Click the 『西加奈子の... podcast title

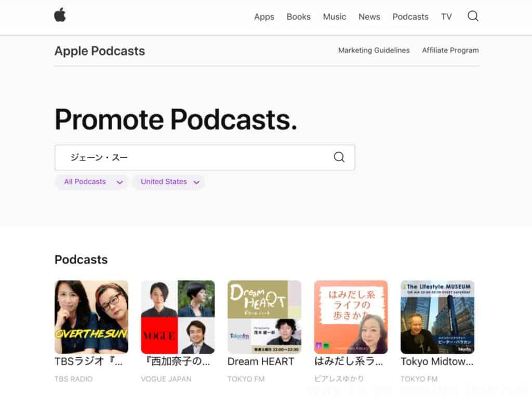click(x=177, y=361)
